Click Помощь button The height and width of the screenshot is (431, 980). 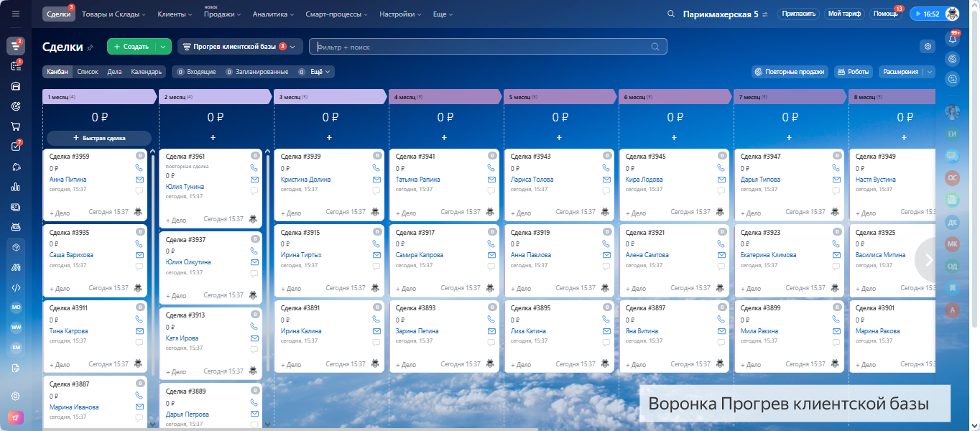coord(885,14)
